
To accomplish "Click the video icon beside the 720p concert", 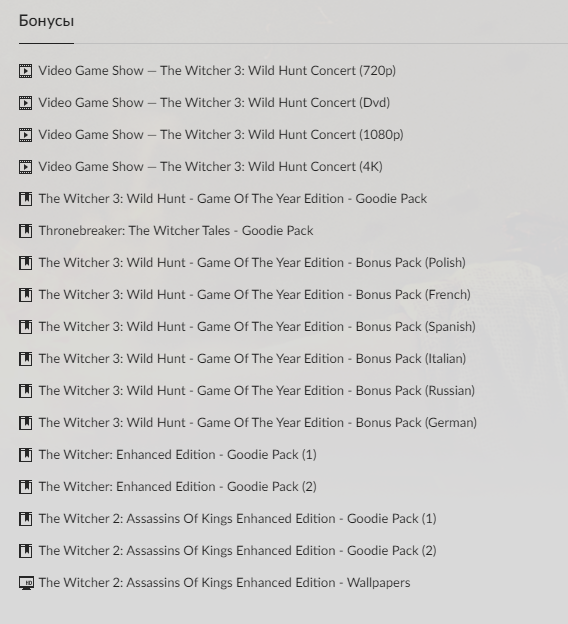I will [x=25, y=71].
